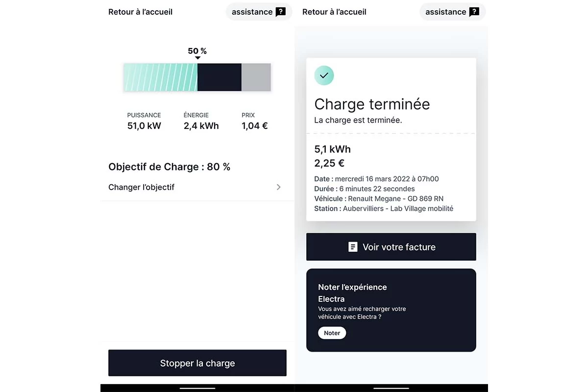Click the grey remaining portion of charge bar

[256, 77]
